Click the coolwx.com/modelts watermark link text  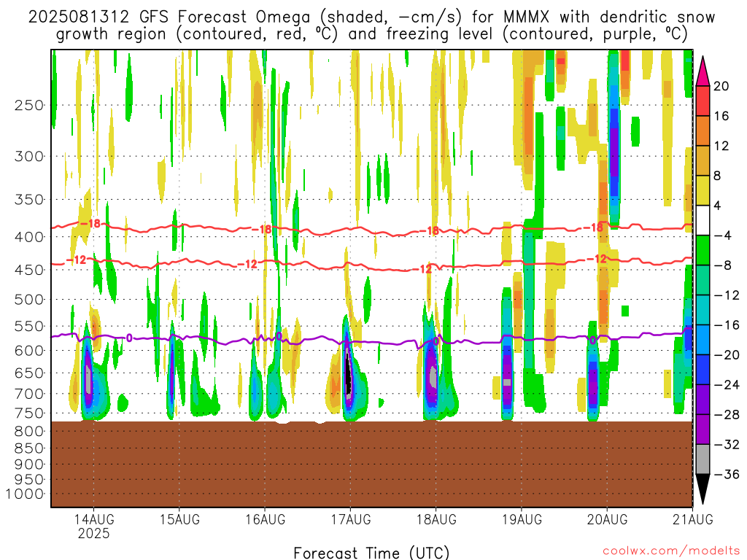click(x=671, y=551)
